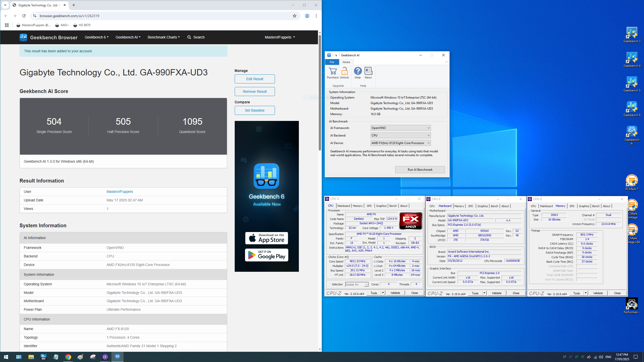
Task: Open Geekbench 3 desktop shortcut
Action: pos(632,35)
